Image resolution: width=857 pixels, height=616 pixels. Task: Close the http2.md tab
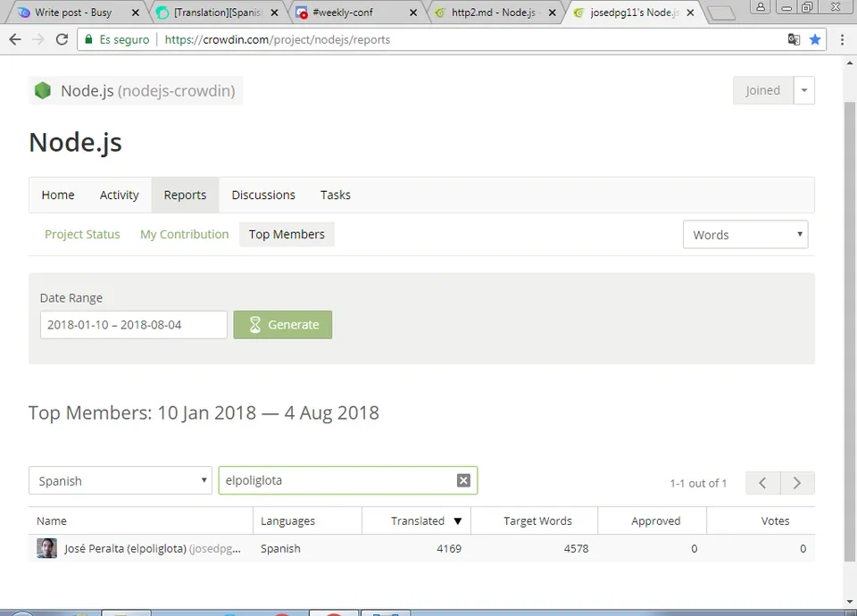(x=552, y=12)
